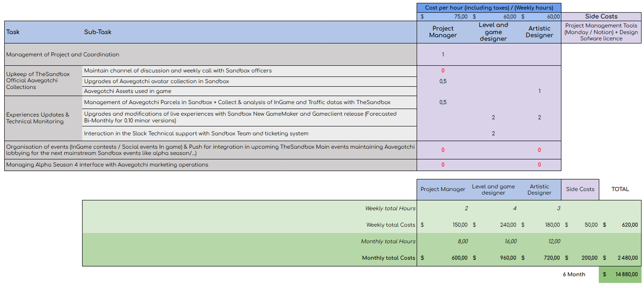This screenshot has height=288, width=644.
Task: Click Artistic Designer '1' in Aavegotchi Assets row
Action: [x=539, y=91]
